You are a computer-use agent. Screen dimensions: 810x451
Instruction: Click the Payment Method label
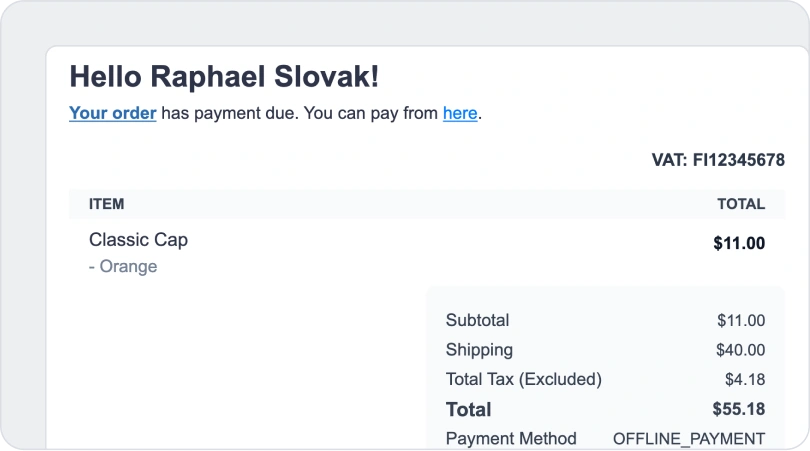tap(510, 438)
